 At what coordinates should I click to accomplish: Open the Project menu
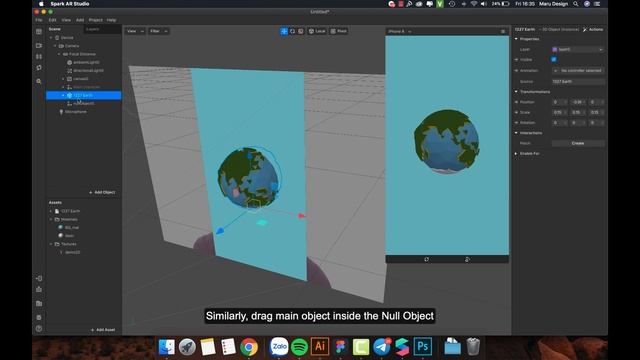tap(96, 20)
